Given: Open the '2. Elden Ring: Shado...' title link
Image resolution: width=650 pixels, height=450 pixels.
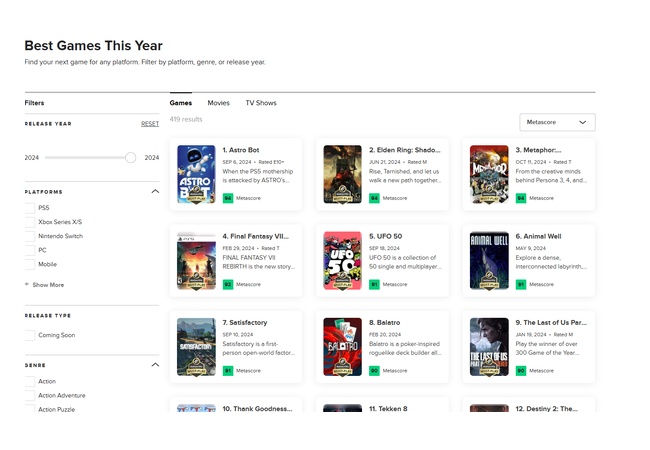Looking at the screenshot, I should (405, 150).
